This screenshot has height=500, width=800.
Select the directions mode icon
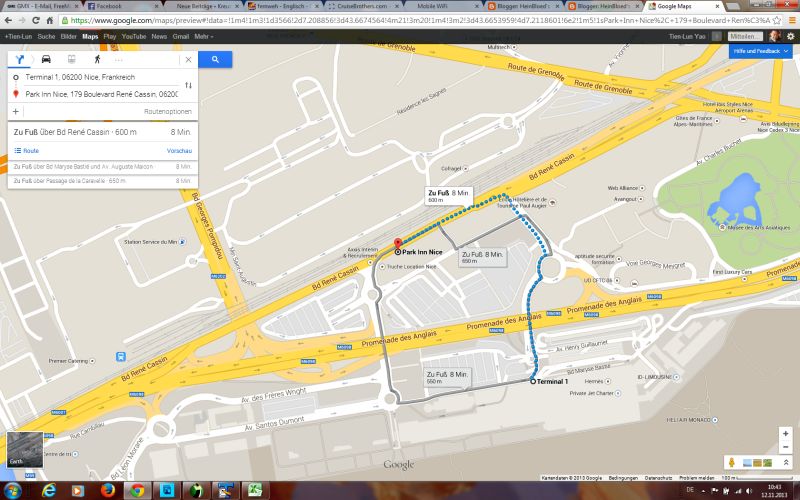pos(19,59)
